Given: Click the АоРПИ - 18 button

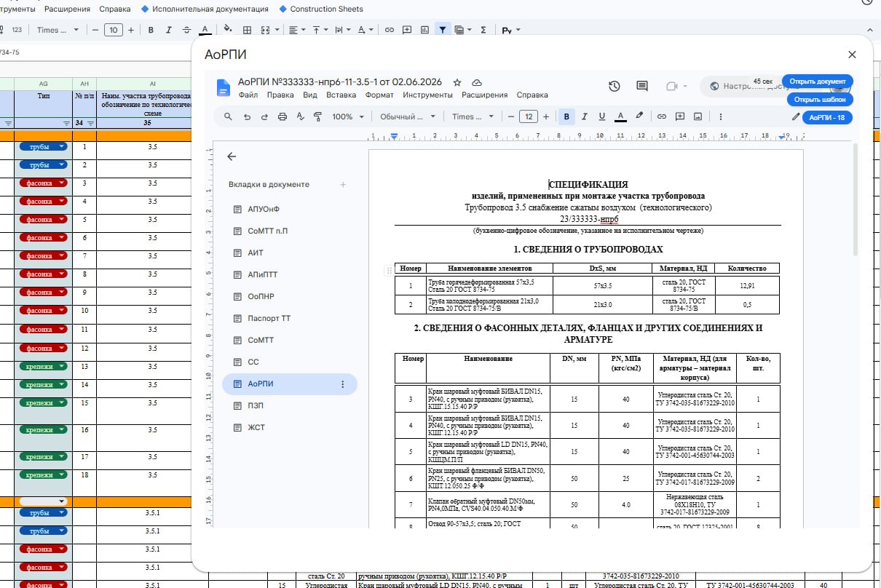Looking at the screenshot, I should (827, 116).
